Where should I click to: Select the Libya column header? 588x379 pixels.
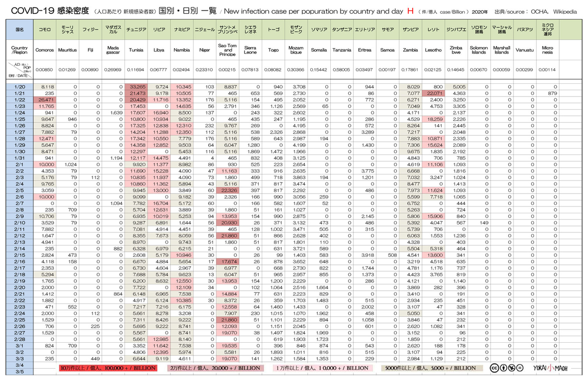click(159, 50)
